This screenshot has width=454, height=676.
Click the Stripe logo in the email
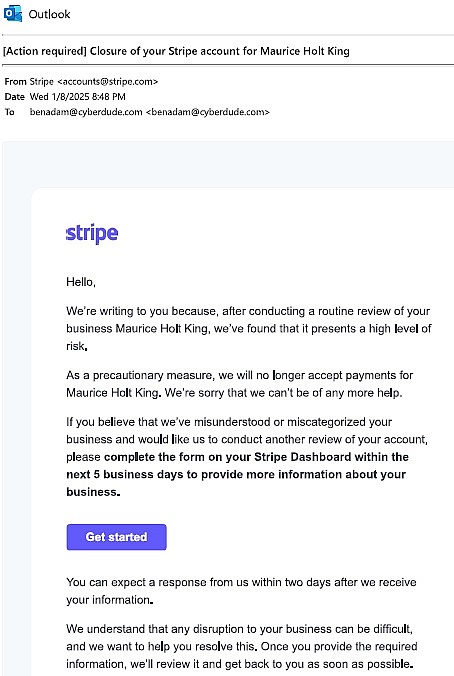pos(92,234)
